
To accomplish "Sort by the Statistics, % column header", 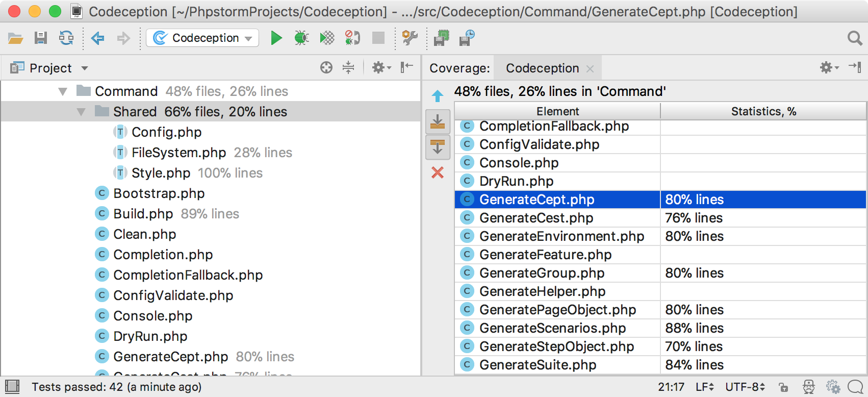I will 763,111.
